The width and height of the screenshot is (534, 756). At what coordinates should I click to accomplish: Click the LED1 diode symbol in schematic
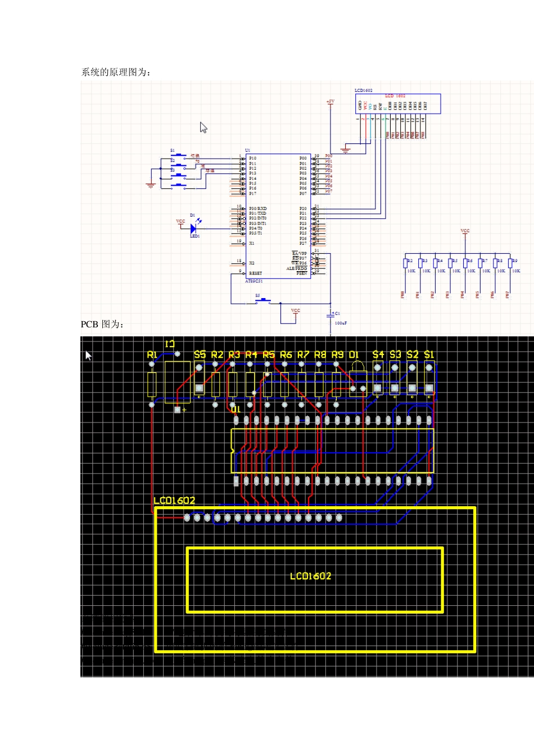click(193, 228)
